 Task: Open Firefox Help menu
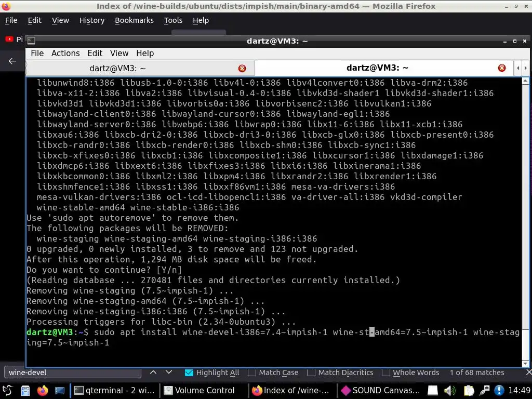point(201,20)
